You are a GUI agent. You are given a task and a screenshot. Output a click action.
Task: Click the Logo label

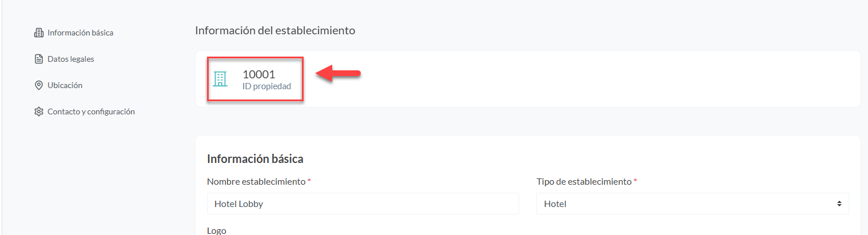pos(217,230)
